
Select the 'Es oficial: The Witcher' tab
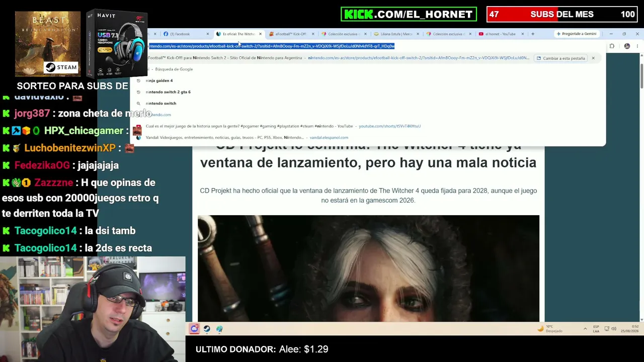[x=239, y=34]
